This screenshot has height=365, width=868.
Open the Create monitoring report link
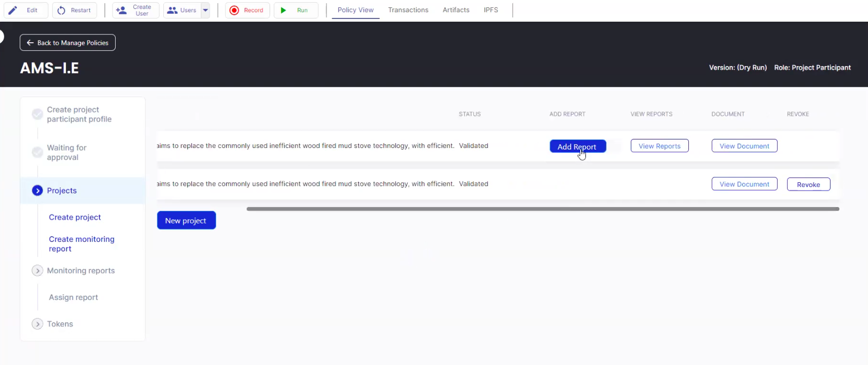point(81,244)
